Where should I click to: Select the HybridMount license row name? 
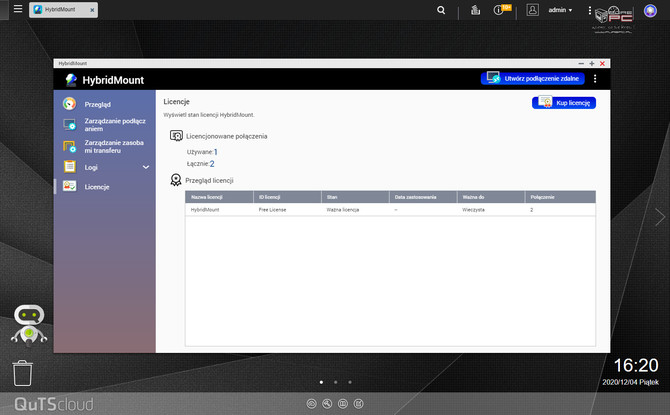click(x=205, y=210)
